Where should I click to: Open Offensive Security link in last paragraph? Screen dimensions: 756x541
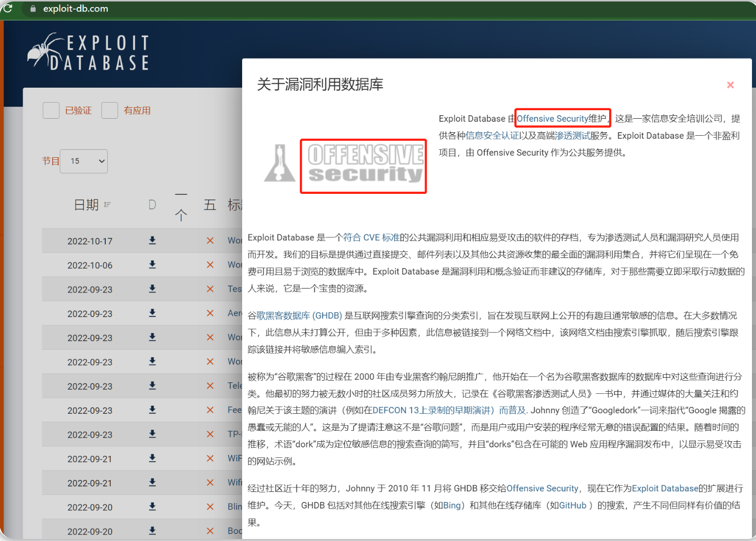coord(542,488)
